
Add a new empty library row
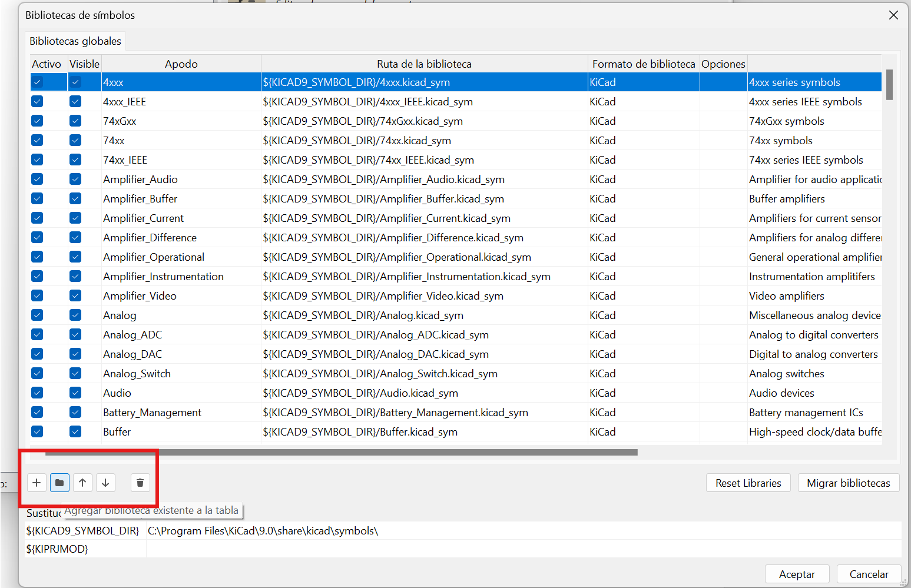pyautogui.click(x=37, y=483)
